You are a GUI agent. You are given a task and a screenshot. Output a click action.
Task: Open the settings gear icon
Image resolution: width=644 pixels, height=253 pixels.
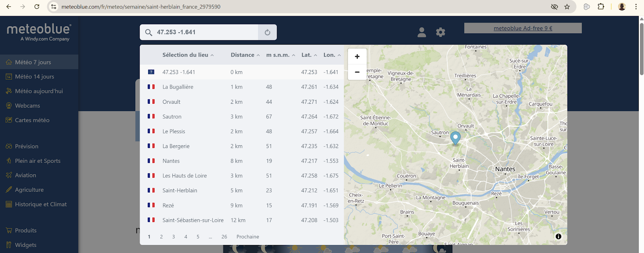pos(441,32)
